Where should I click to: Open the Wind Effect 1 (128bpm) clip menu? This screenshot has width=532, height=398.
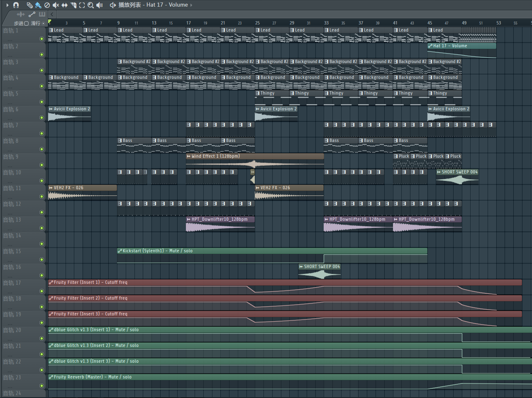(189, 156)
